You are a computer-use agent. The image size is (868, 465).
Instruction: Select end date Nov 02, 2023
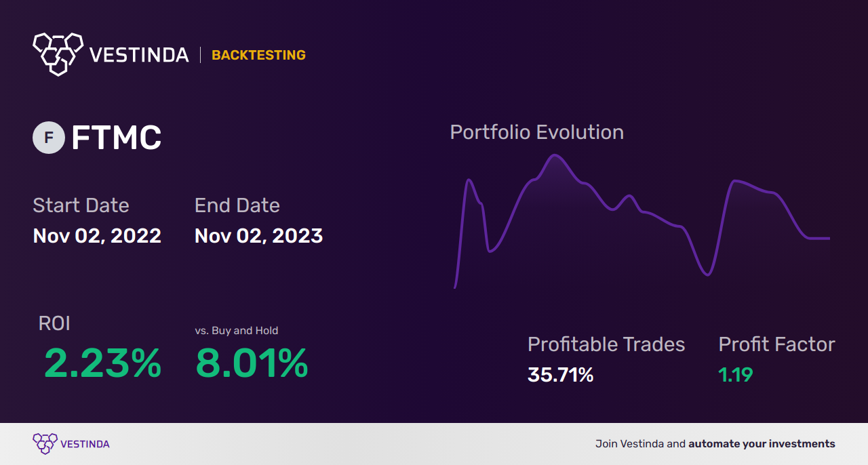(258, 236)
